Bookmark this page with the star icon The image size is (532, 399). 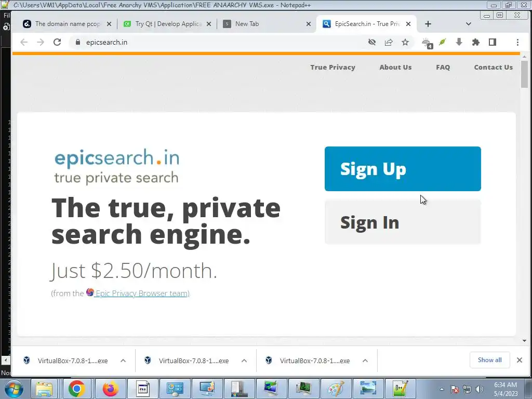coord(405,42)
